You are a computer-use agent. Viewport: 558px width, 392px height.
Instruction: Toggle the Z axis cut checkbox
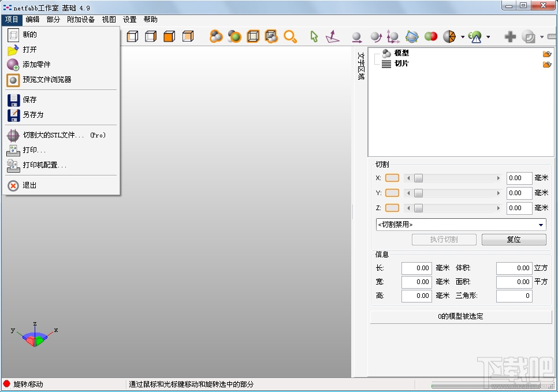tap(392, 208)
